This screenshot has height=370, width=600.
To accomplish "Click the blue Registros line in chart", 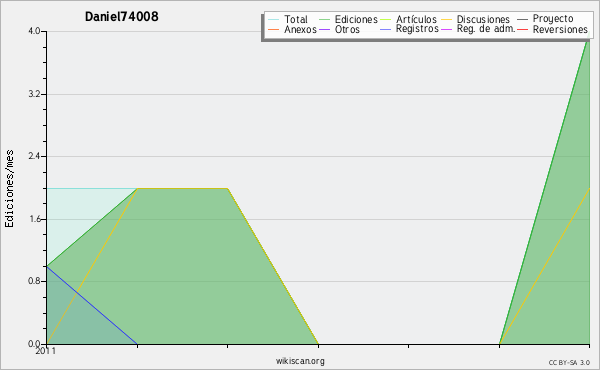I will [x=92, y=305].
